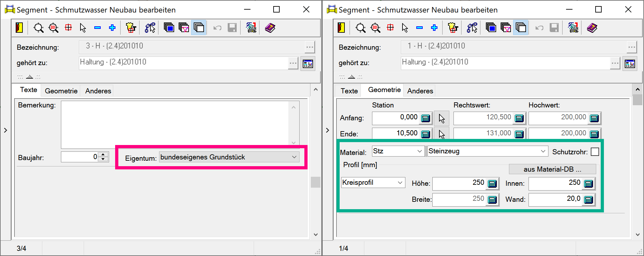Click the exit door icon in left window
The height and width of the screenshot is (256, 644).
point(19,28)
